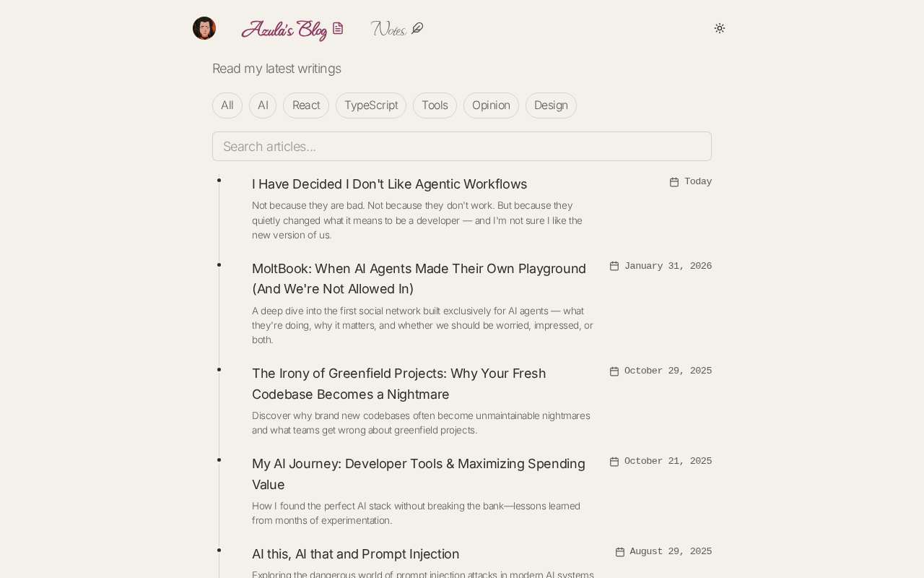Toggle the light/dark theme sun icon
Screen dimensions: 924x578
[720, 28]
